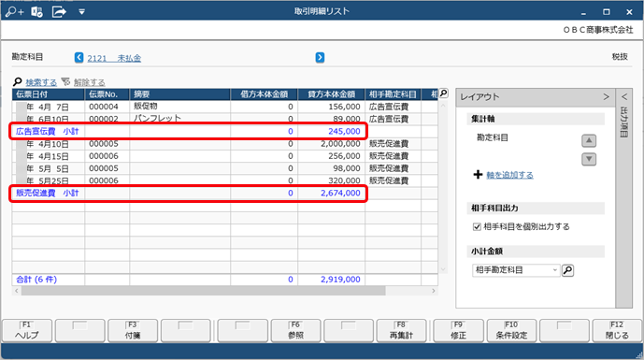Open the 小計金額 相手勘定科目 dropdown
644x360 pixels.
pyautogui.click(x=516, y=270)
